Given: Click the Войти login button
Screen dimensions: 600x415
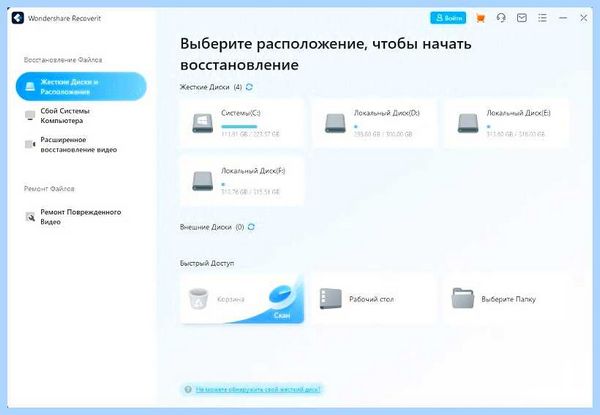Looking at the screenshot, I should 448,18.
